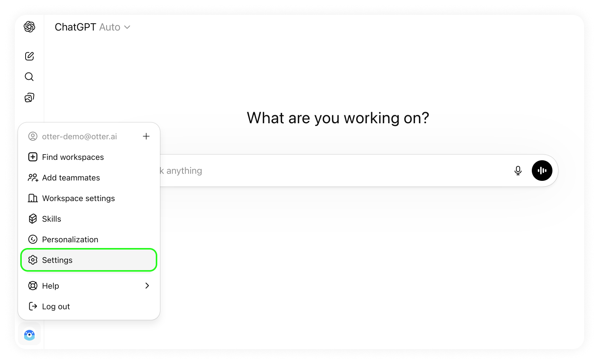
Task: Click the otter-demo@otter.ai account row
Action: (79, 137)
